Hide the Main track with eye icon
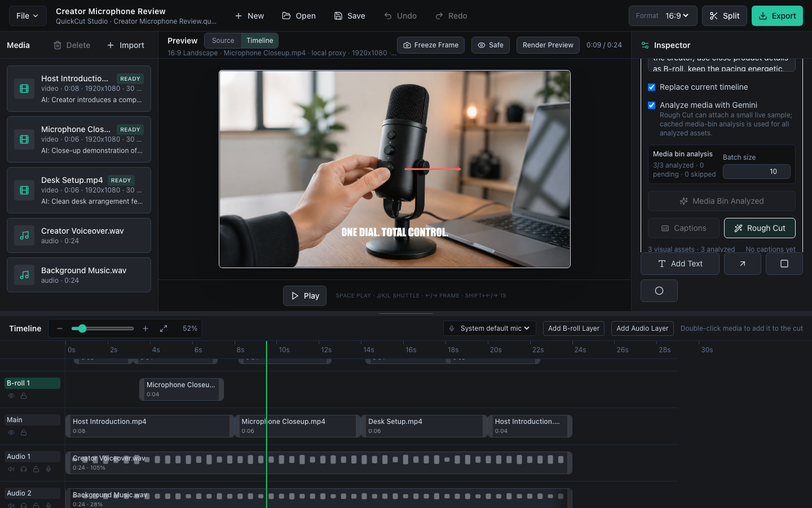 click(x=11, y=433)
